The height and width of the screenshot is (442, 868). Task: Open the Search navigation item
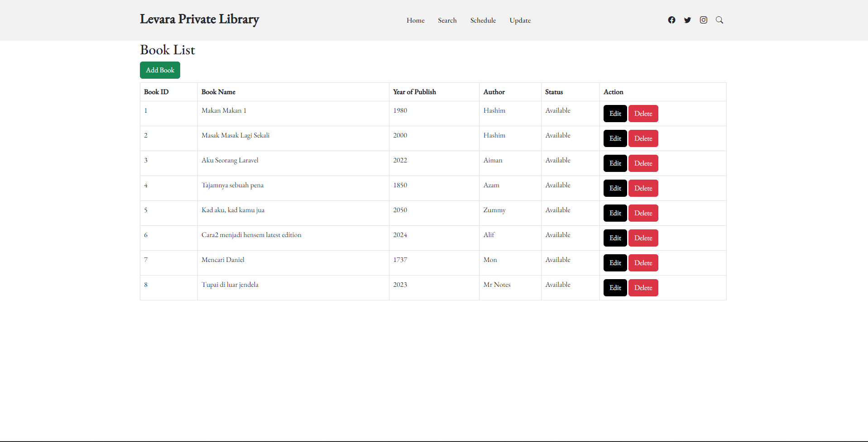coord(447,20)
